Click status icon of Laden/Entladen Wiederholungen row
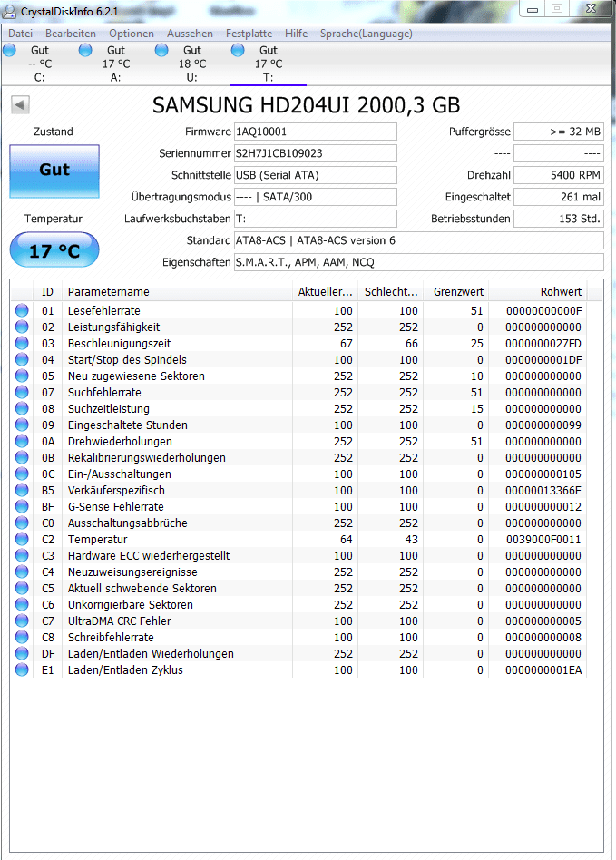 pos(22,653)
